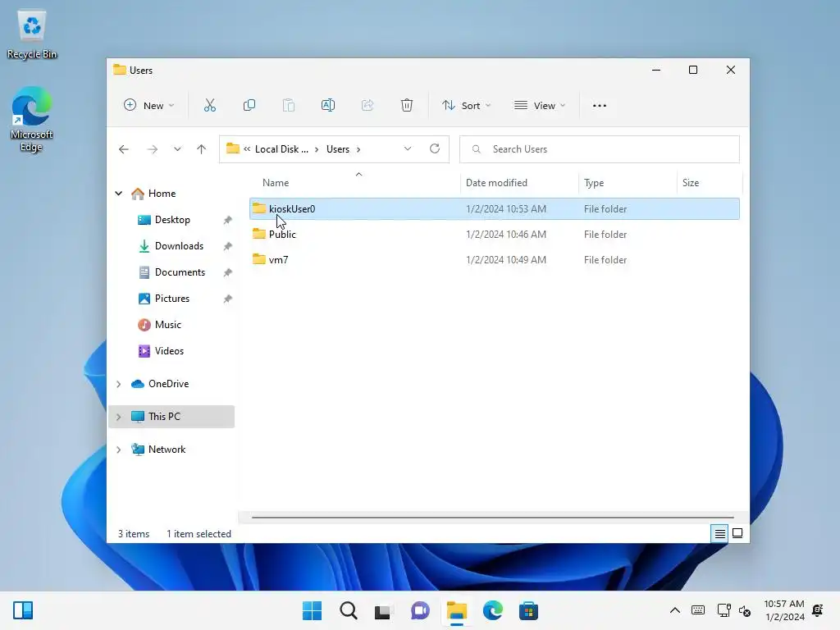This screenshot has height=630, width=840.
Task: Open Documents in navigation pane
Action: pos(180,272)
